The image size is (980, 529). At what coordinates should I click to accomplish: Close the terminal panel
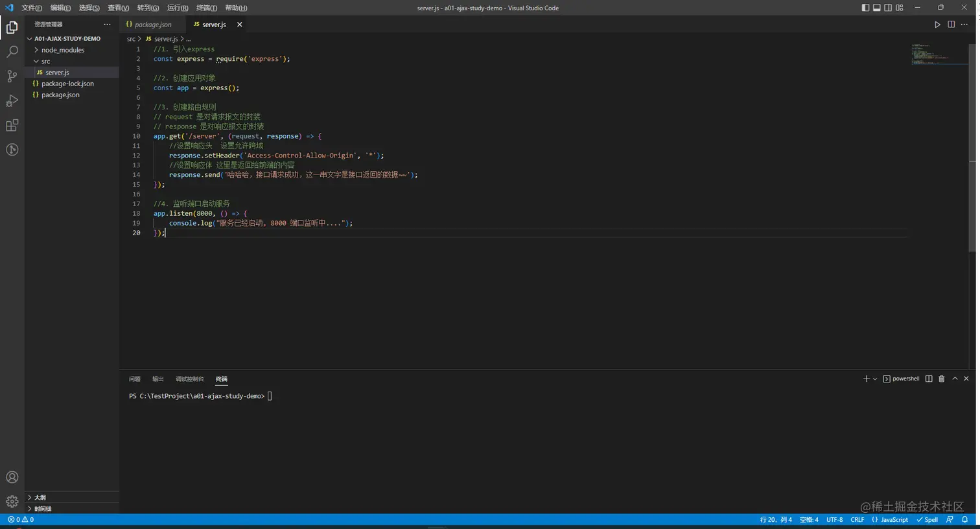click(966, 379)
